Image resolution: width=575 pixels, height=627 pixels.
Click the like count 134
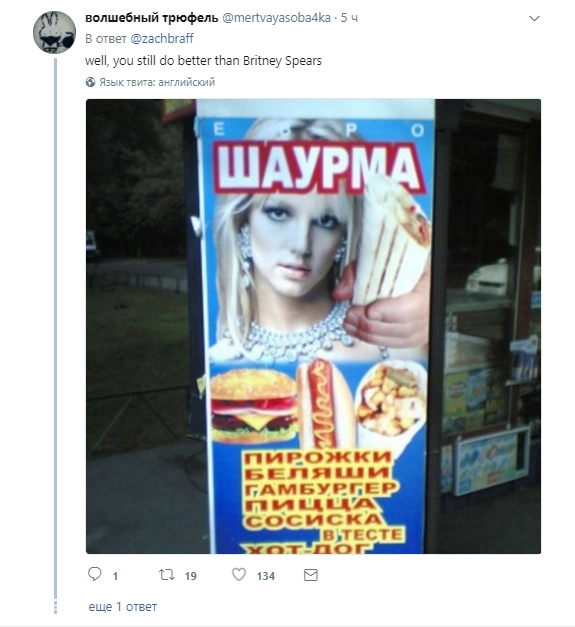pyautogui.click(x=266, y=576)
